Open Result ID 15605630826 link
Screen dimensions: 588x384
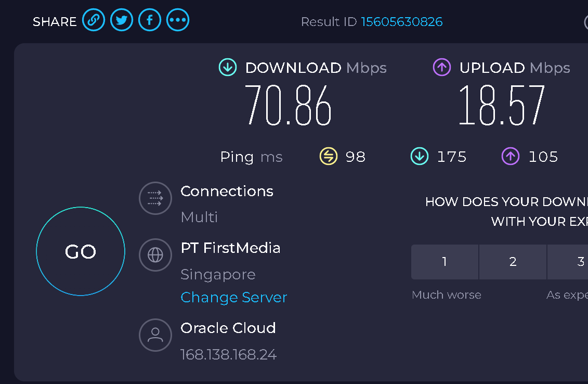pyautogui.click(x=402, y=22)
